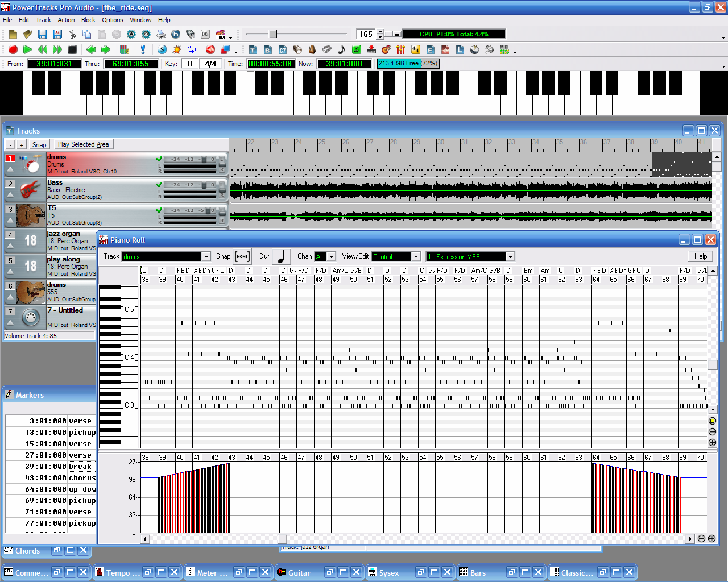Click the minus zoom button in Tracks
Image resolution: width=728 pixels, height=582 pixels.
pos(10,144)
